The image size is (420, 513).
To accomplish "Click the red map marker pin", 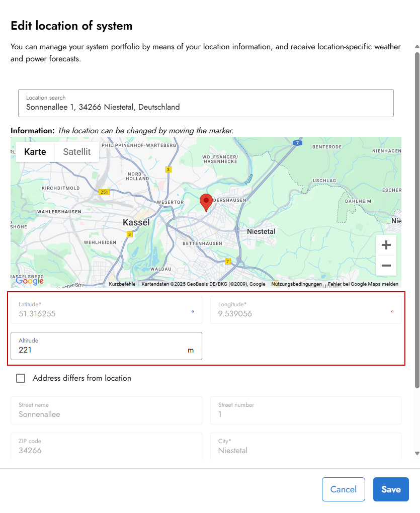I will click(x=206, y=201).
